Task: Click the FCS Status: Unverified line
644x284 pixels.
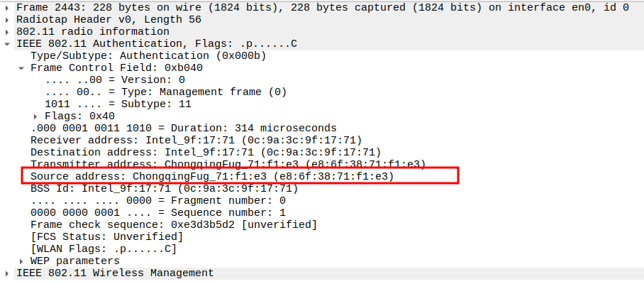Action: [x=106, y=236]
